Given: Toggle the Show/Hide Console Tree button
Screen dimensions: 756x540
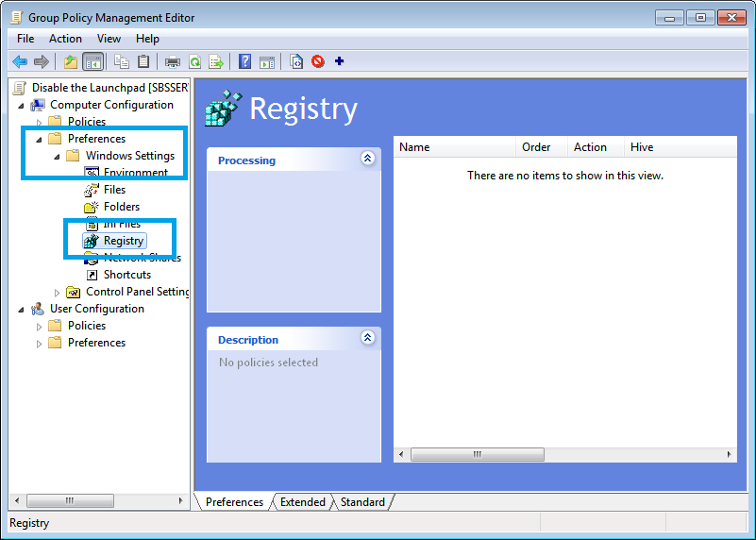Looking at the screenshot, I should coord(92,61).
